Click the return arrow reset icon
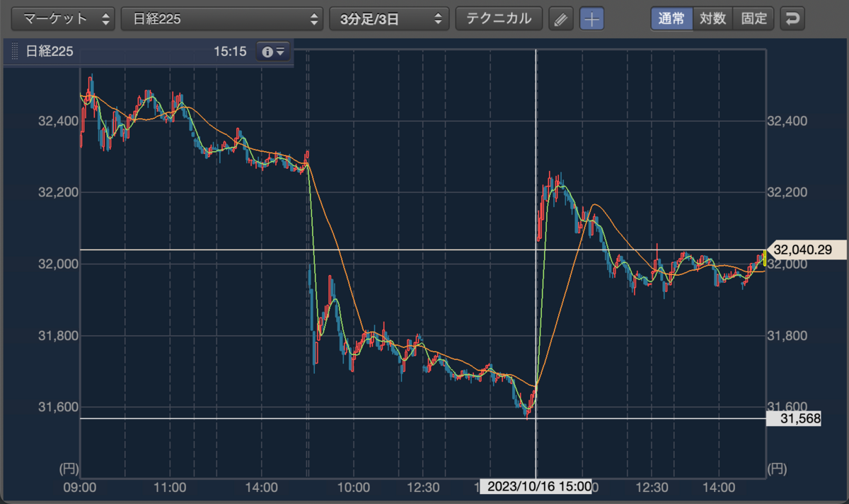849x504 pixels. pyautogui.click(x=792, y=19)
